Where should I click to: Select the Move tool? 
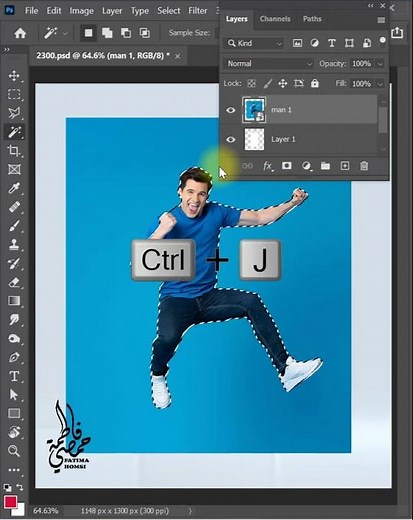pyautogui.click(x=14, y=76)
